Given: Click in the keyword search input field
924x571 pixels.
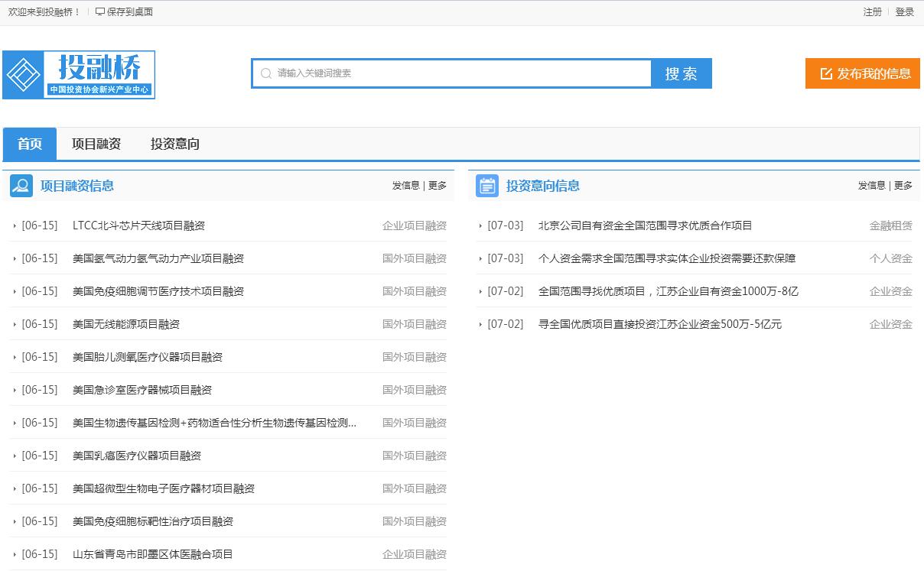Looking at the screenshot, I should pos(459,73).
